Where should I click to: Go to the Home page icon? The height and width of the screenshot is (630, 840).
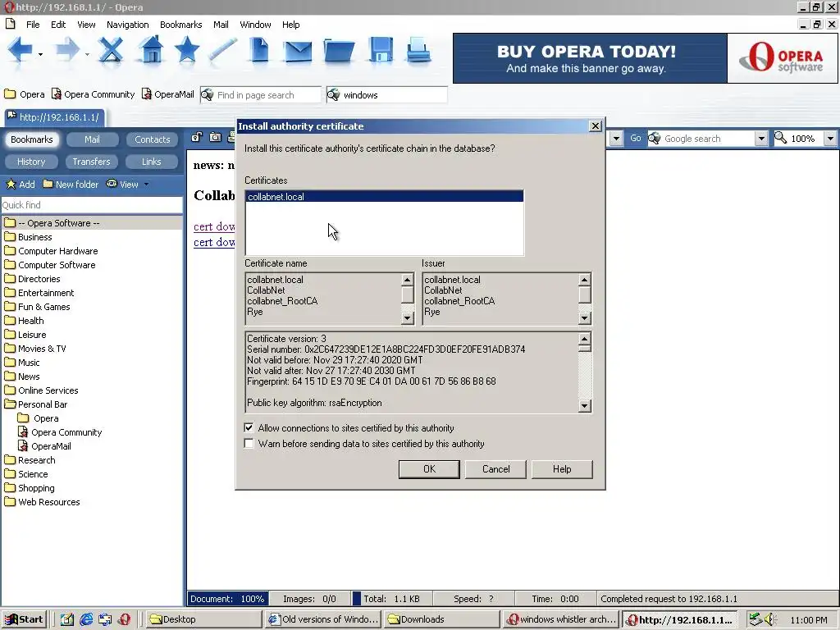click(151, 50)
